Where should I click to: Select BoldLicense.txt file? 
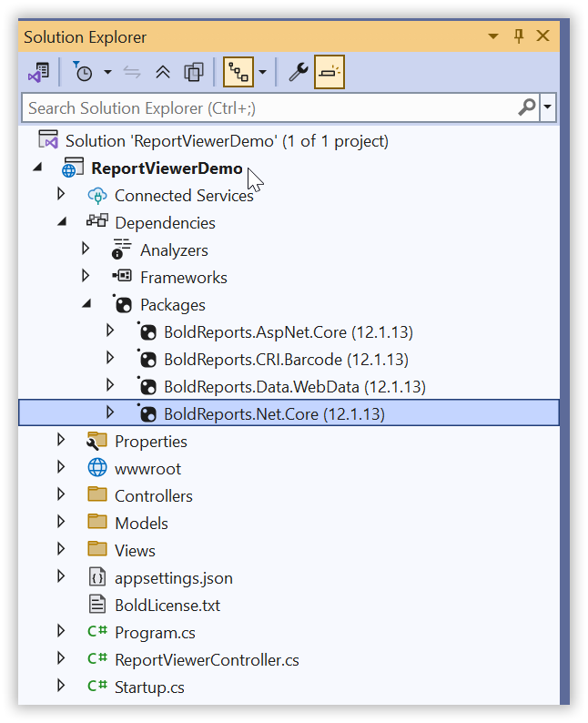(167, 606)
